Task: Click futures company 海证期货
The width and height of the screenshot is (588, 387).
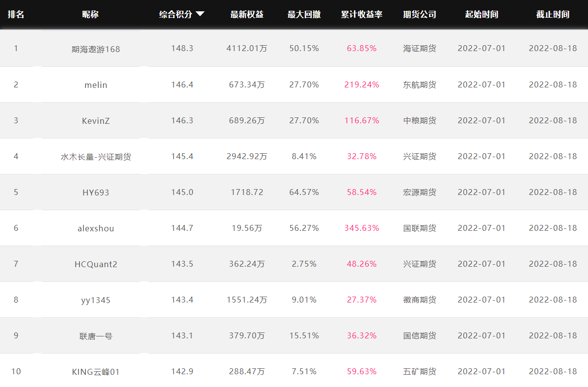Action: click(420, 48)
